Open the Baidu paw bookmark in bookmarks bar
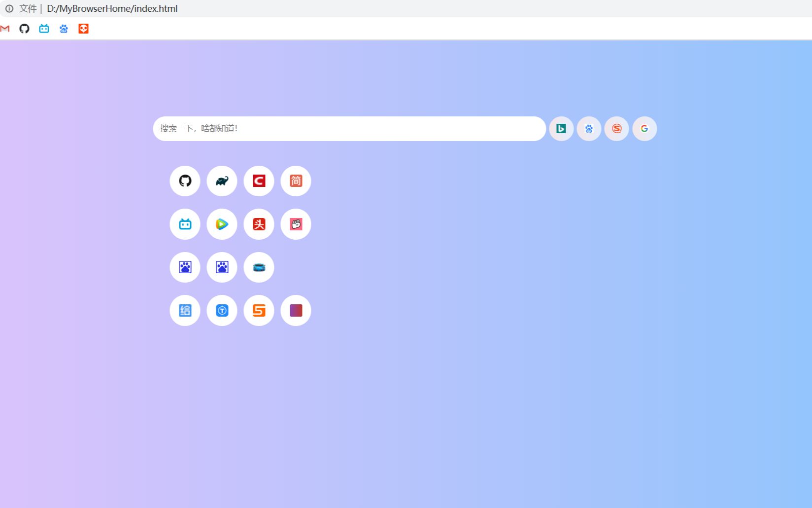 tap(64, 29)
